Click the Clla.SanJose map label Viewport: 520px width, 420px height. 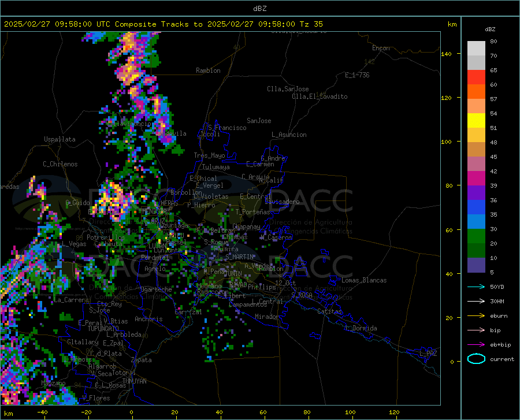point(288,89)
